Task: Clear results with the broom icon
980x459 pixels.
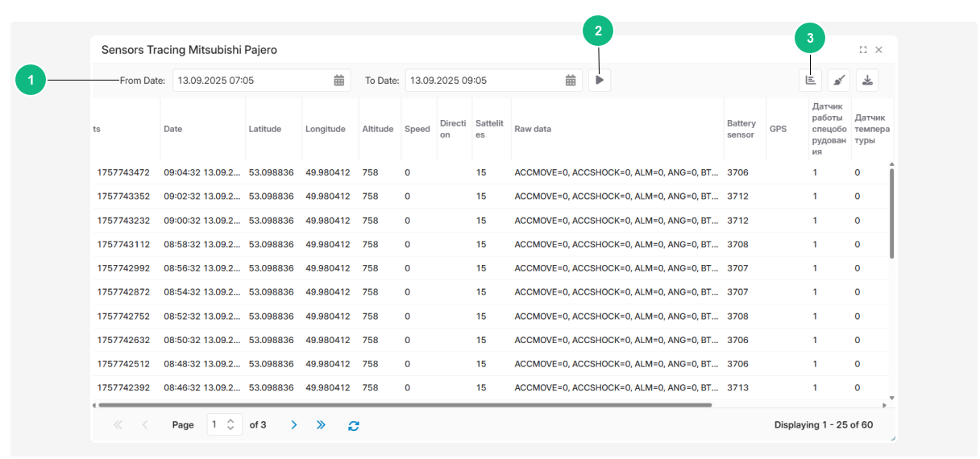Action: (839, 80)
